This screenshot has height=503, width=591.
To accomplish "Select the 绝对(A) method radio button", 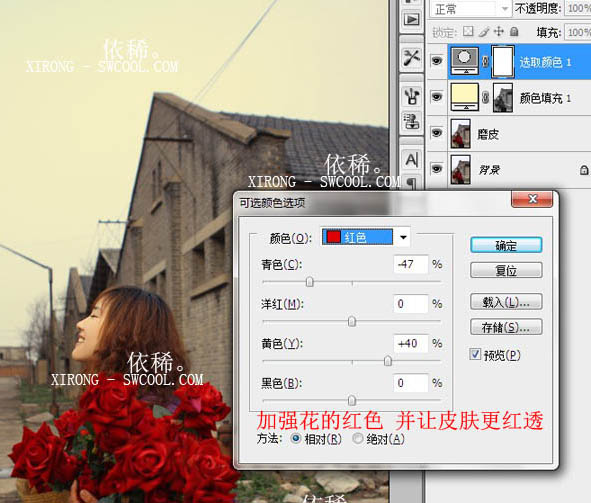I will click(x=358, y=438).
